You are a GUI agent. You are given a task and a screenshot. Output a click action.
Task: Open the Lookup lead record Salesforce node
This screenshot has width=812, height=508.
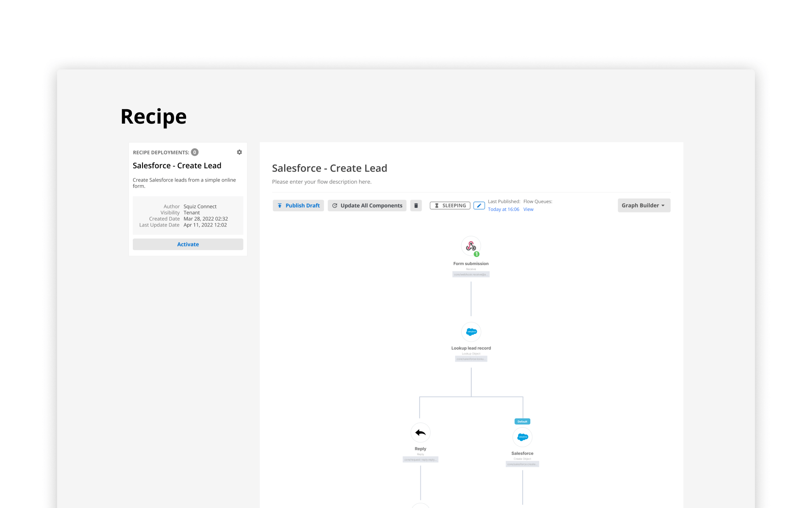click(471, 331)
